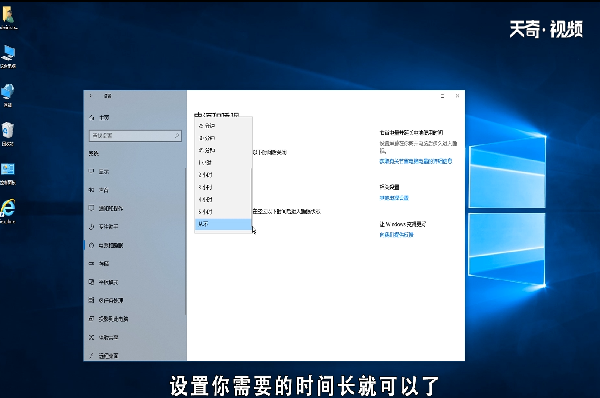Open the user folder desktop icon

[x=8, y=17]
